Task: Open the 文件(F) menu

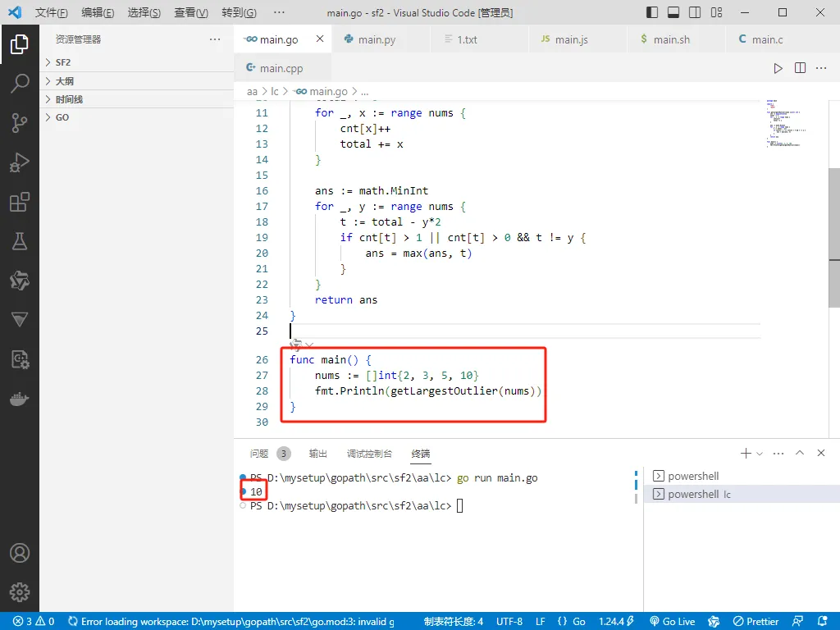Action: click(52, 12)
